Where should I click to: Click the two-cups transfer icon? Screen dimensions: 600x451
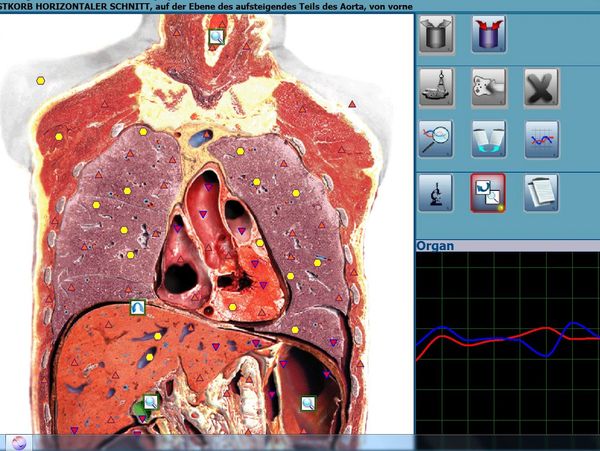point(489,139)
